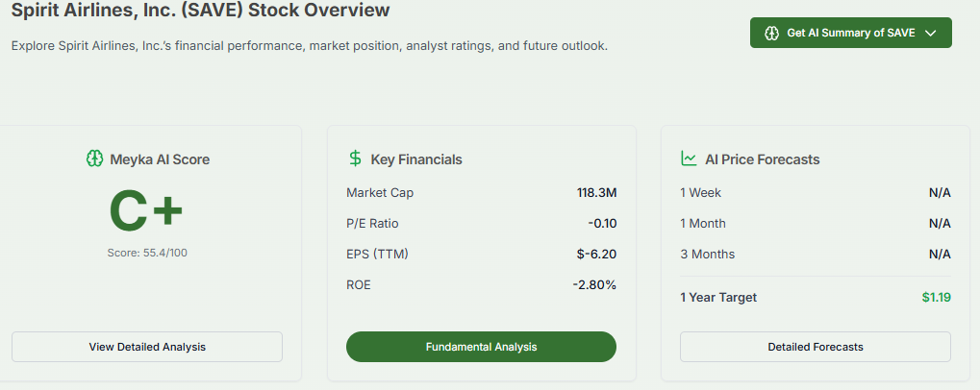Viewport: 980px width, 390px height.
Task: Click the large C+ score grade
Action: pyautogui.click(x=146, y=212)
